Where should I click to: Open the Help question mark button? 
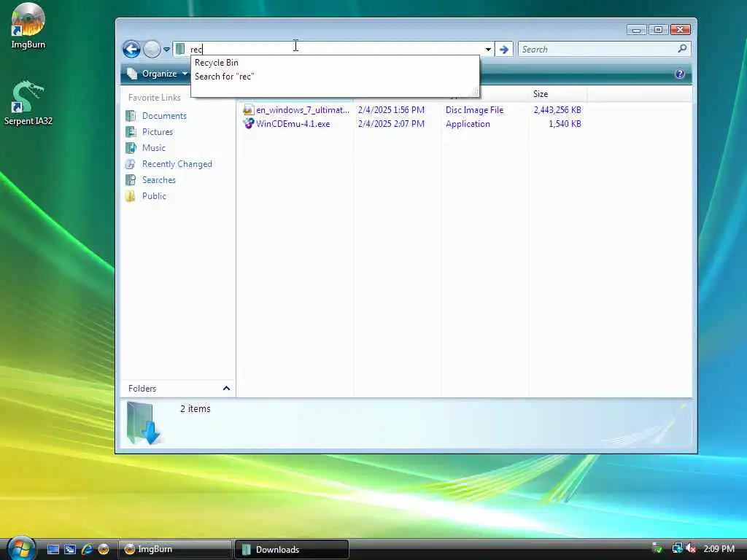(x=680, y=74)
